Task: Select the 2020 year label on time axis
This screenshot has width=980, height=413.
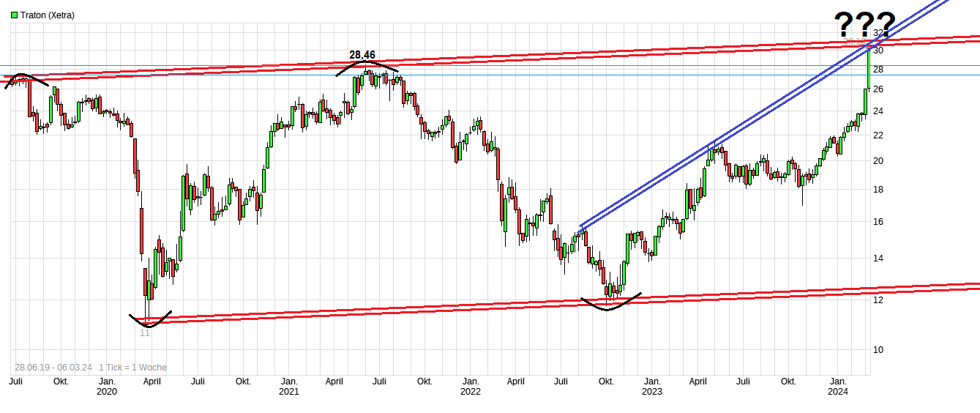Action: tap(107, 392)
